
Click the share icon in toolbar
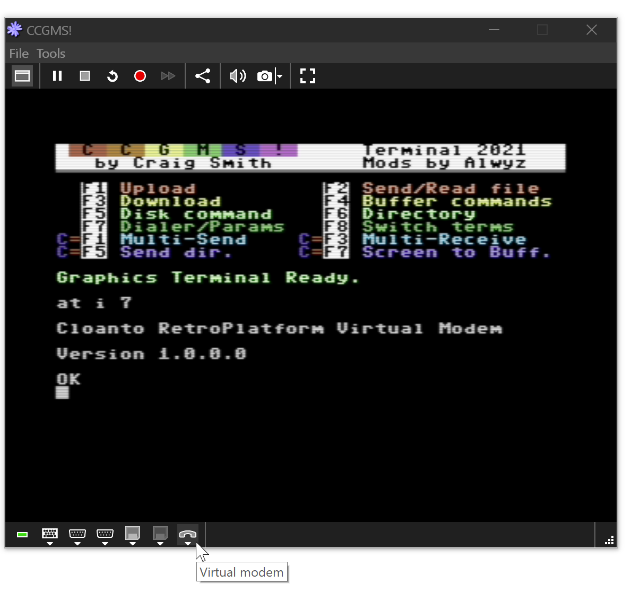(203, 76)
